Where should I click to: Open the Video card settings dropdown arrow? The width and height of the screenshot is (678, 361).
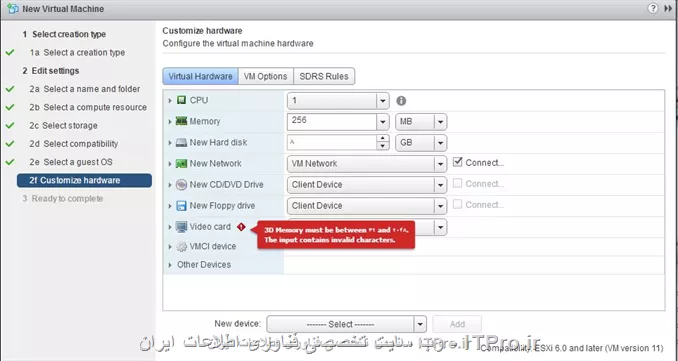(x=440, y=227)
